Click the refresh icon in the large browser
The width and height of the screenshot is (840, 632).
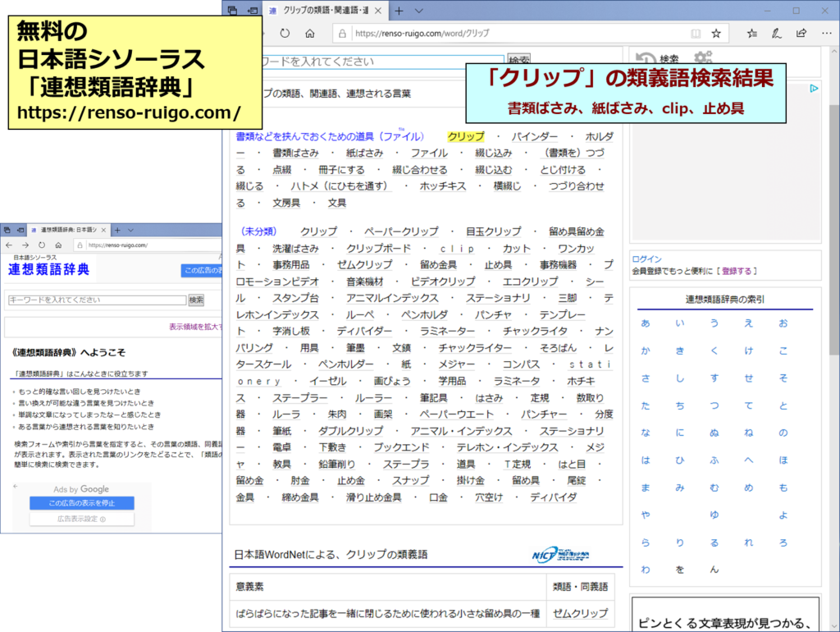tap(285, 34)
